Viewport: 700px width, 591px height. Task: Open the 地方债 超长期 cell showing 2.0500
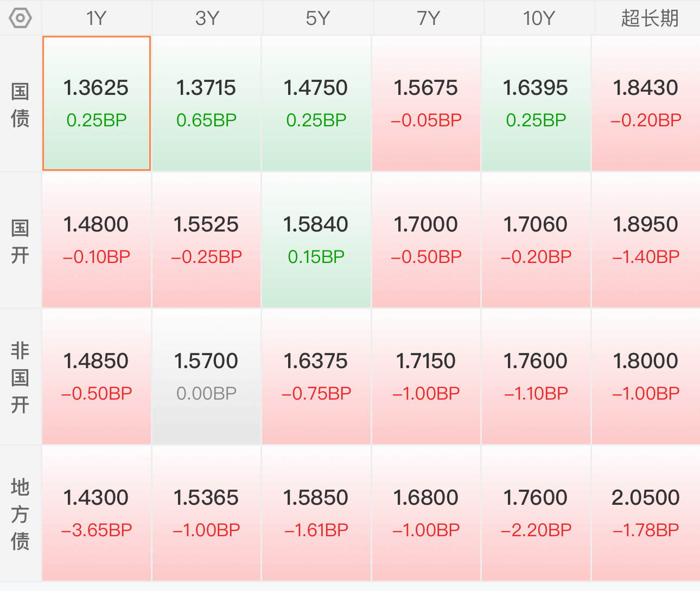click(x=646, y=513)
